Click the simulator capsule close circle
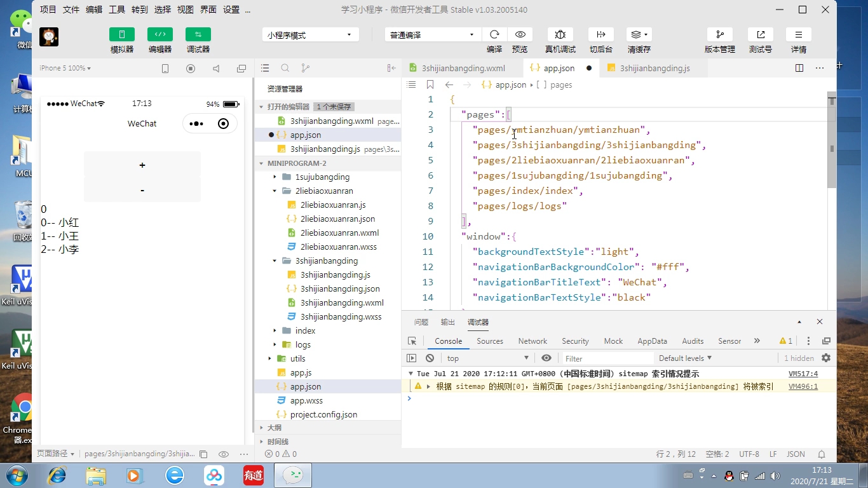868x488 pixels. tap(223, 124)
